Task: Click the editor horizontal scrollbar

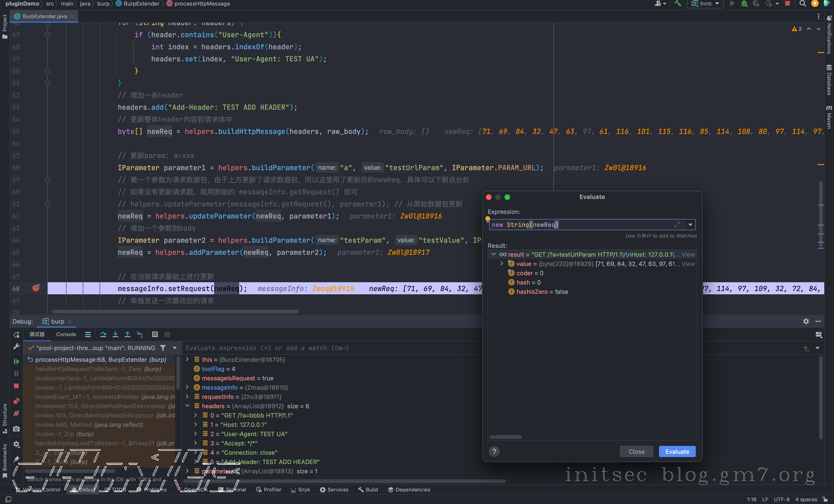Action: click(x=175, y=312)
